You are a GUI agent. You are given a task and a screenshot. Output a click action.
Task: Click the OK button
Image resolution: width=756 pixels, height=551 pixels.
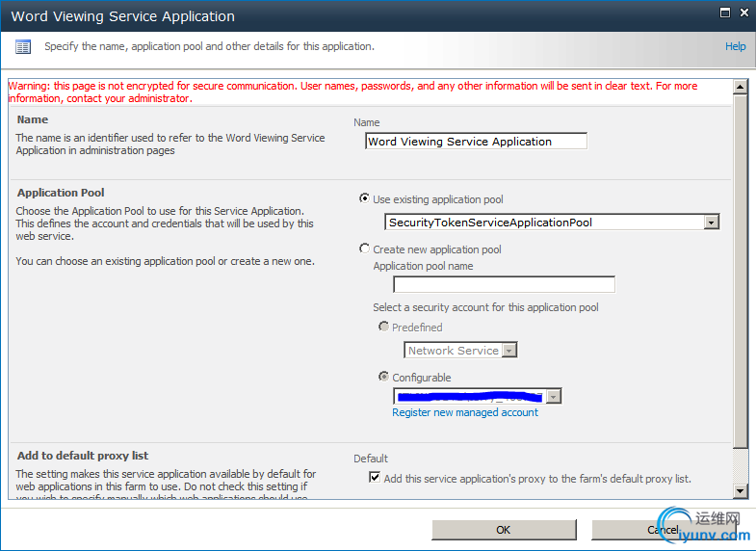[504, 530]
